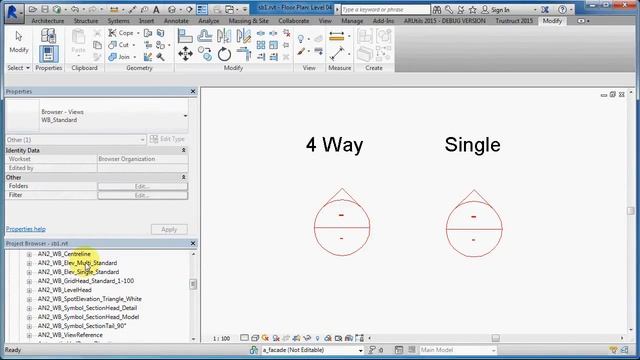Image resolution: width=640 pixels, height=360 pixels.
Task: Click the Filter Edit button
Action: click(x=143, y=195)
